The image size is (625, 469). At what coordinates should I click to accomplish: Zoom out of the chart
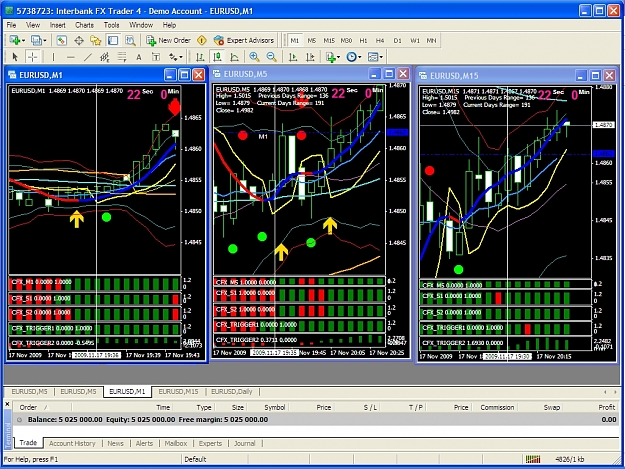(x=271, y=57)
